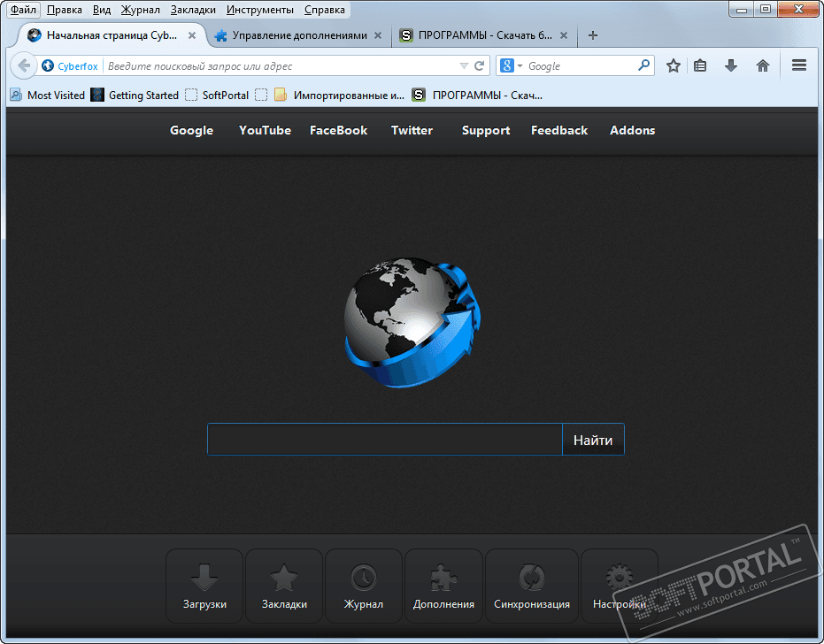The width and height of the screenshot is (824, 644).
Task: Open the Feedback link
Action: tap(559, 130)
